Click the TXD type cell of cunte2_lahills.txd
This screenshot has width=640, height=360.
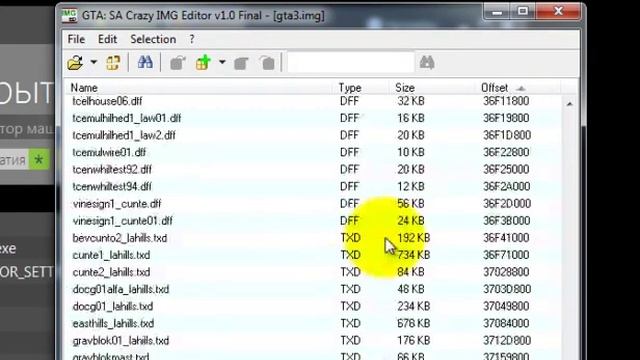pos(351,272)
